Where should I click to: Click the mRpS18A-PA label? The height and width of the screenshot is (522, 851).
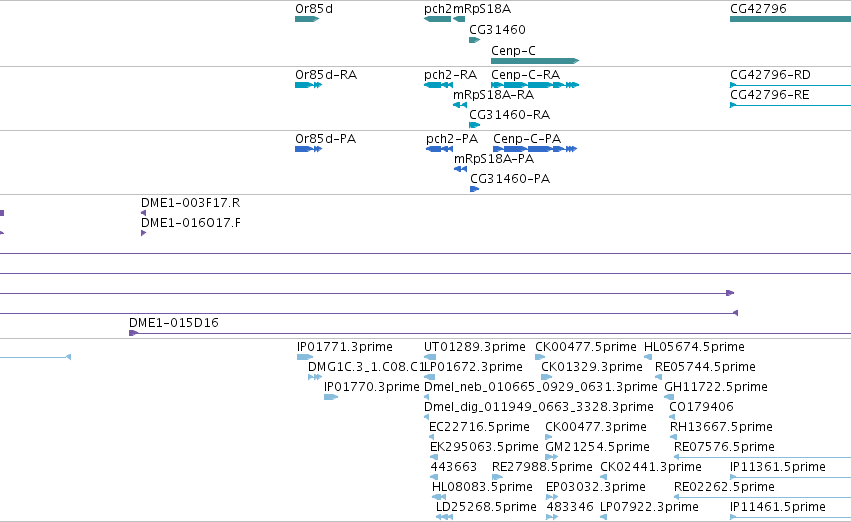pyautogui.click(x=494, y=159)
